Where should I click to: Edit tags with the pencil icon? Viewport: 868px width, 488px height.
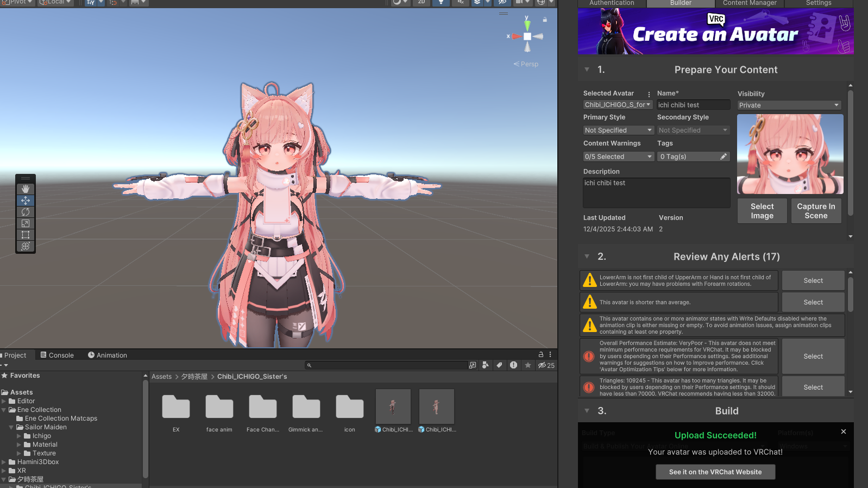pos(724,157)
